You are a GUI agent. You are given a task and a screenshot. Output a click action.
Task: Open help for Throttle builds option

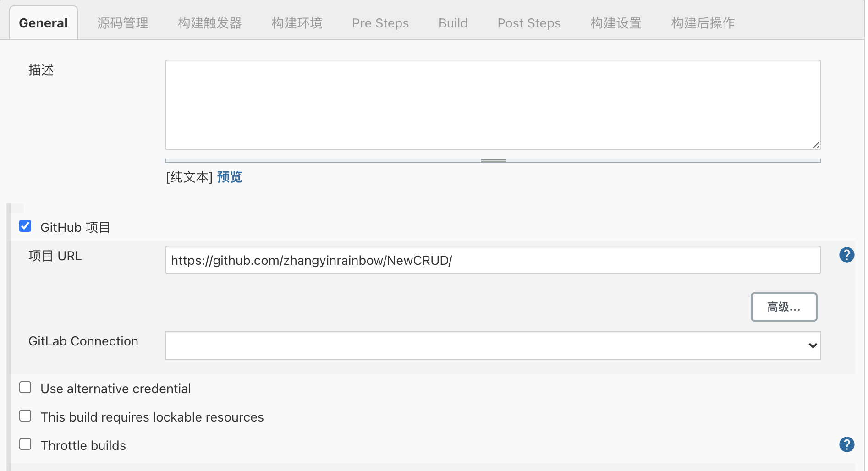click(x=847, y=444)
